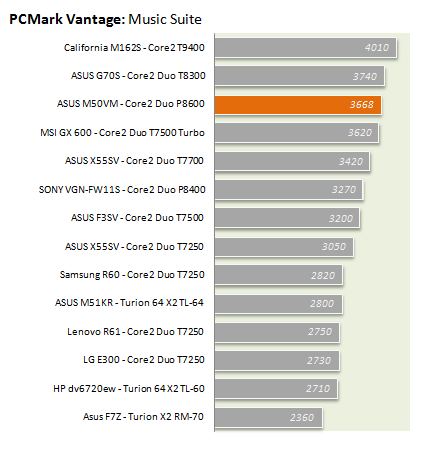Click the HP dv6720ew bar 2710
The image size is (437, 453).
tap(276, 389)
